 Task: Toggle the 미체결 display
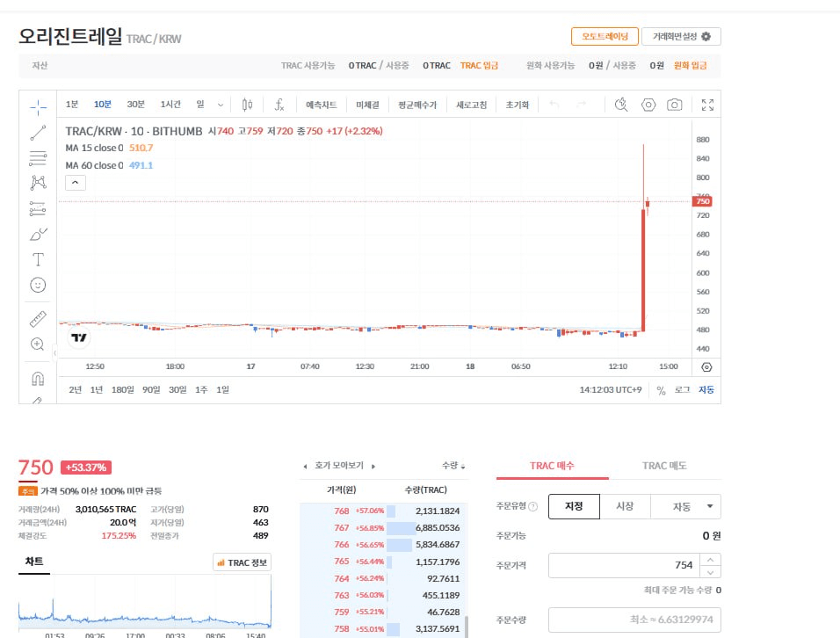(x=367, y=105)
